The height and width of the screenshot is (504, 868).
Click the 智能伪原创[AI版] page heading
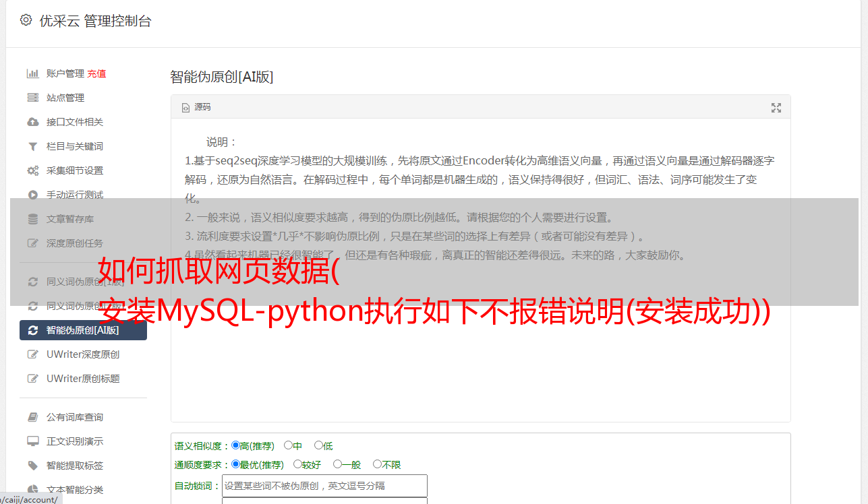point(222,77)
